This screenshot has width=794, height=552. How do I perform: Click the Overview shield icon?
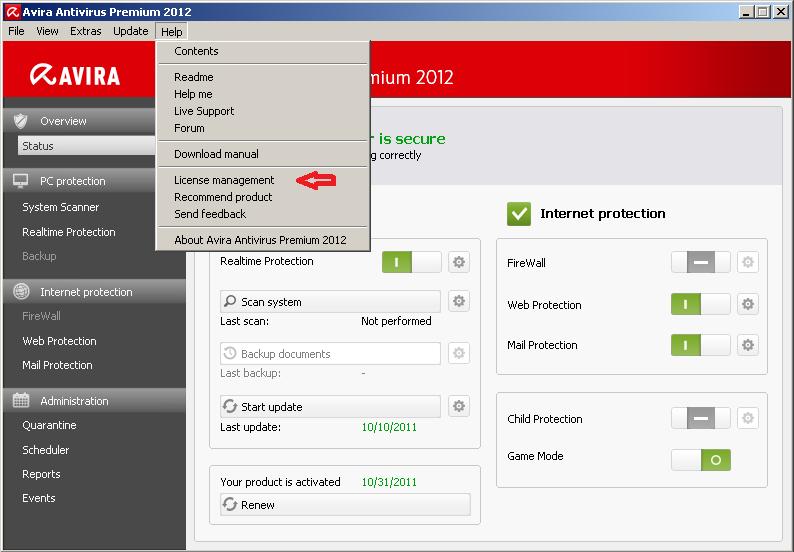(x=21, y=121)
